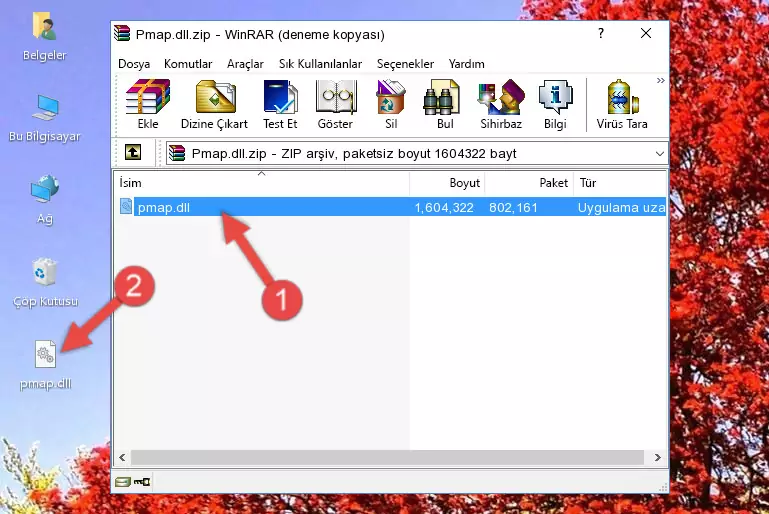Select Belgeler desktop icon

click(44, 37)
